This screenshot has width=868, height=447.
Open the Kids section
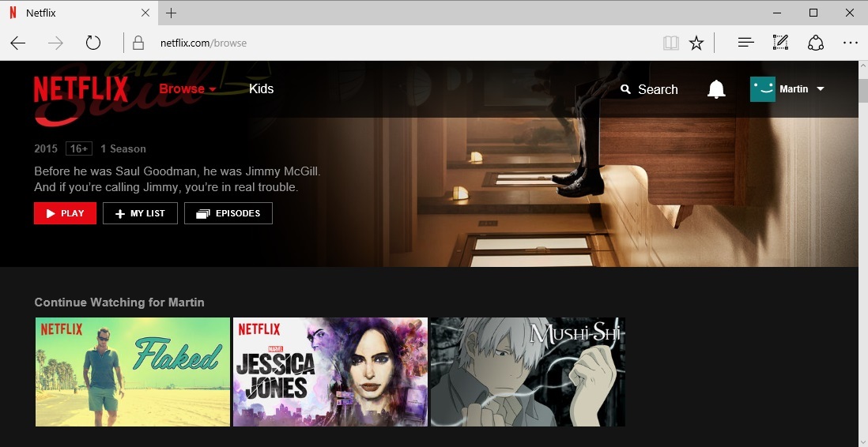pyautogui.click(x=262, y=89)
